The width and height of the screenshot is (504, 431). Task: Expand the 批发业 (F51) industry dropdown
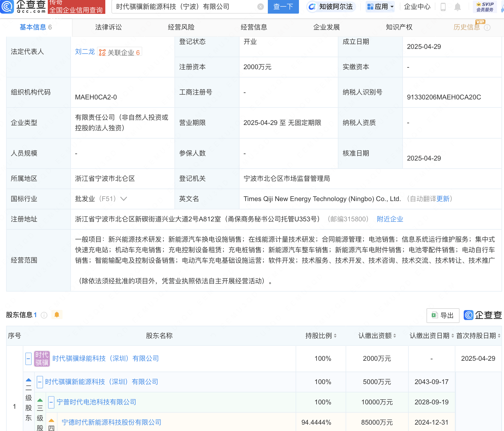pos(123,199)
